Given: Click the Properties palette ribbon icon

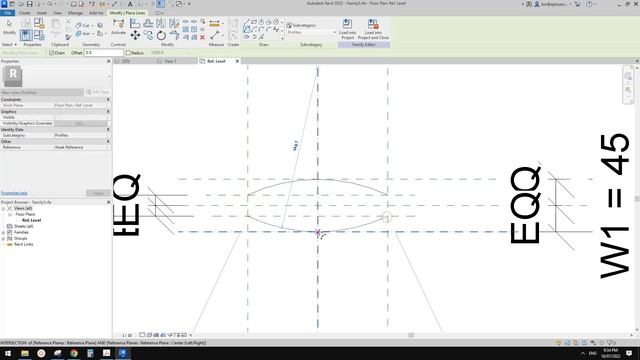Looking at the screenshot, I should coord(26,35).
